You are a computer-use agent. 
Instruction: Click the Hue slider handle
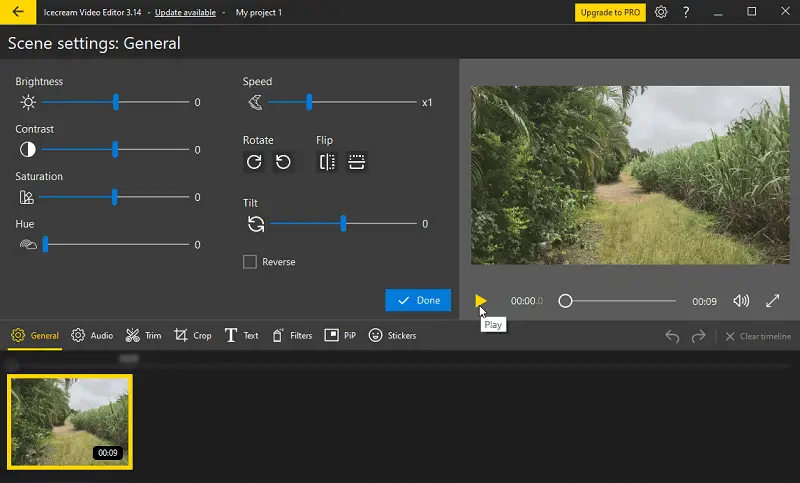point(45,244)
